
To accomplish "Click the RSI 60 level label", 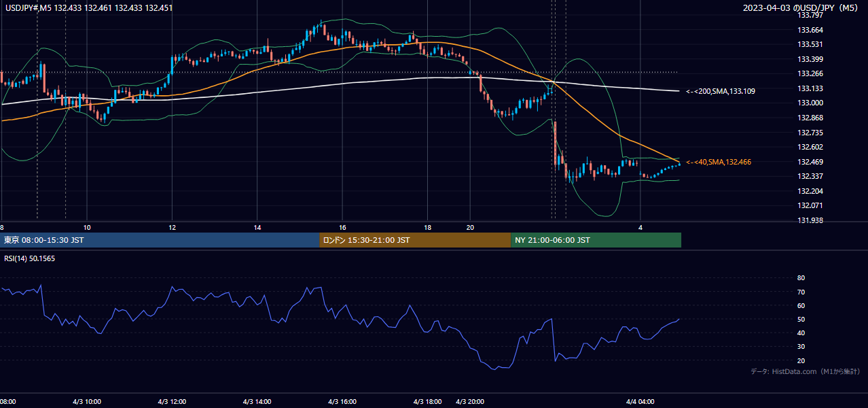I will tap(801, 305).
